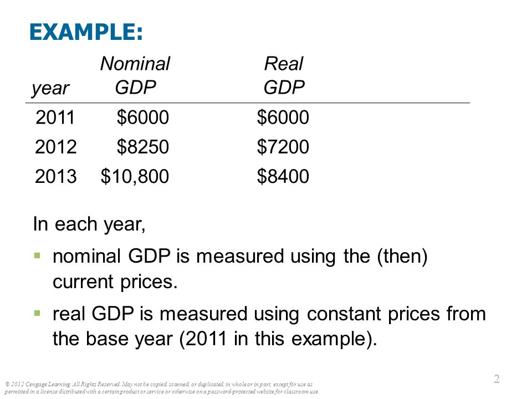532x399 pixels.
Task: Click the $6000 real GDP value for 2011
Action: pos(283,117)
